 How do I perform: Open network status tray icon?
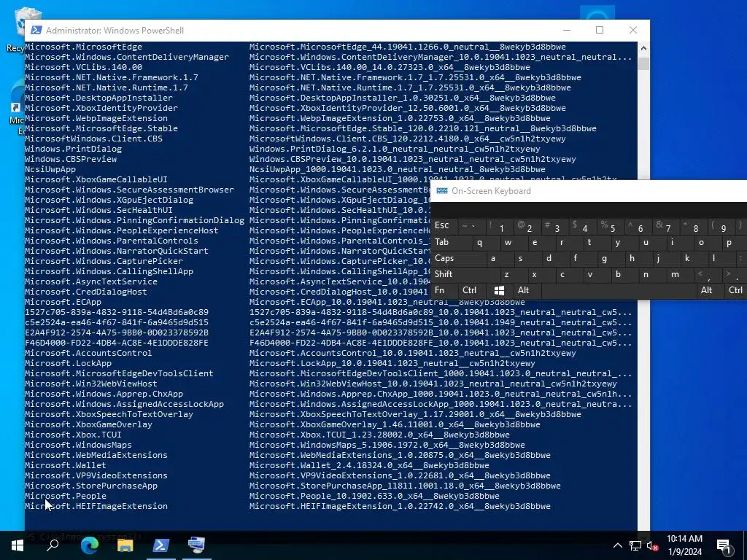coord(635,545)
